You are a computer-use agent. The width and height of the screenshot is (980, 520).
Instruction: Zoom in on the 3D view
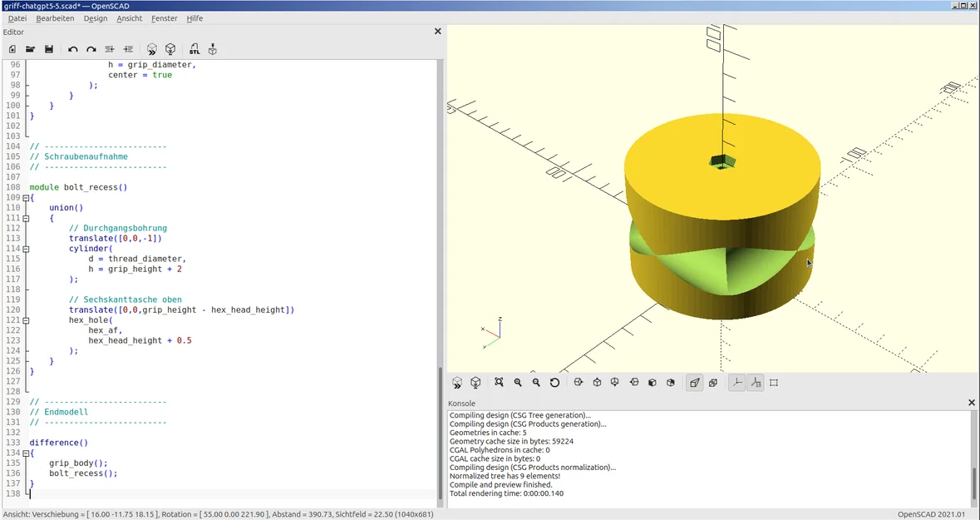coord(518,383)
